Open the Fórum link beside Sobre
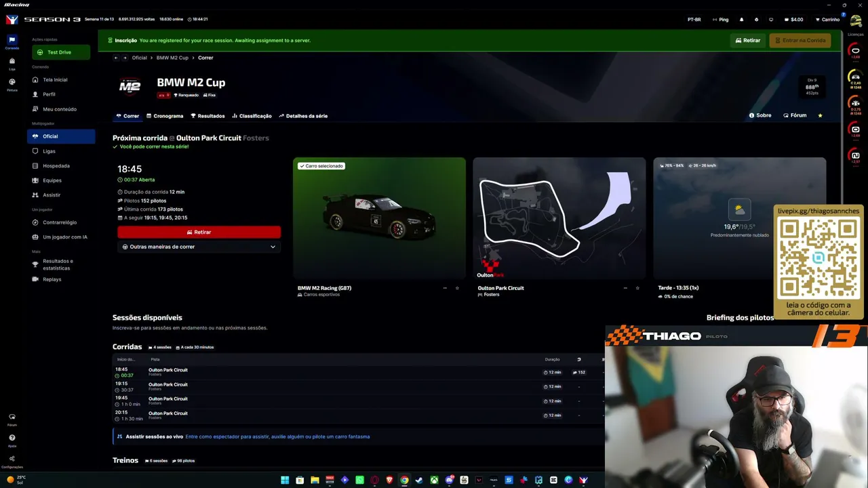This screenshot has height=488, width=868. tap(795, 116)
